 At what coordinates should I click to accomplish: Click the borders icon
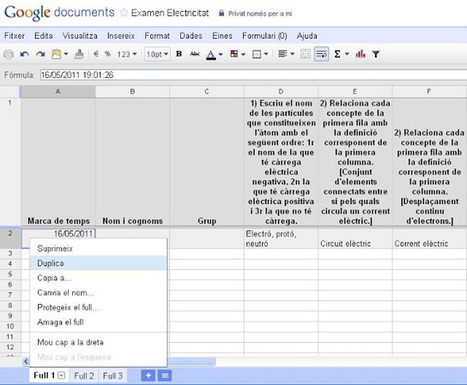pos(257,54)
